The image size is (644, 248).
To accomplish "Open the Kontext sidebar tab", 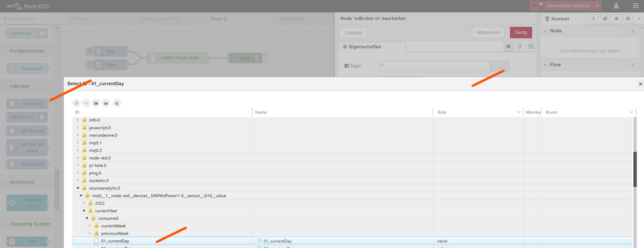I will [564, 19].
